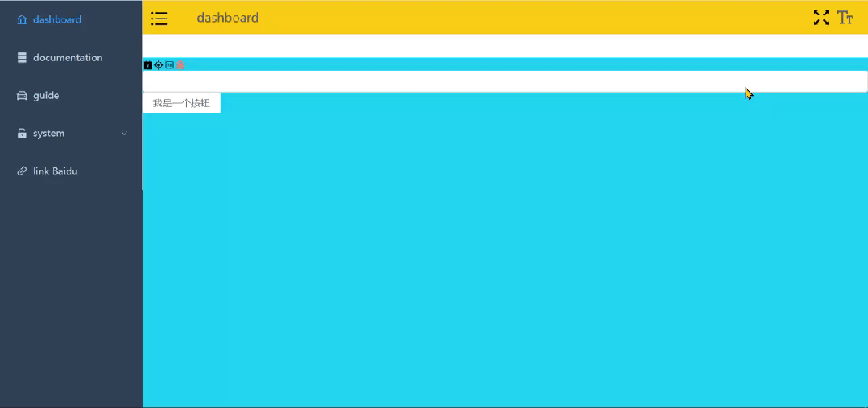868x408 pixels.
Task: Toggle the sidebar with the hamburger icon
Action: pyautogui.click(x=159, y=18)
